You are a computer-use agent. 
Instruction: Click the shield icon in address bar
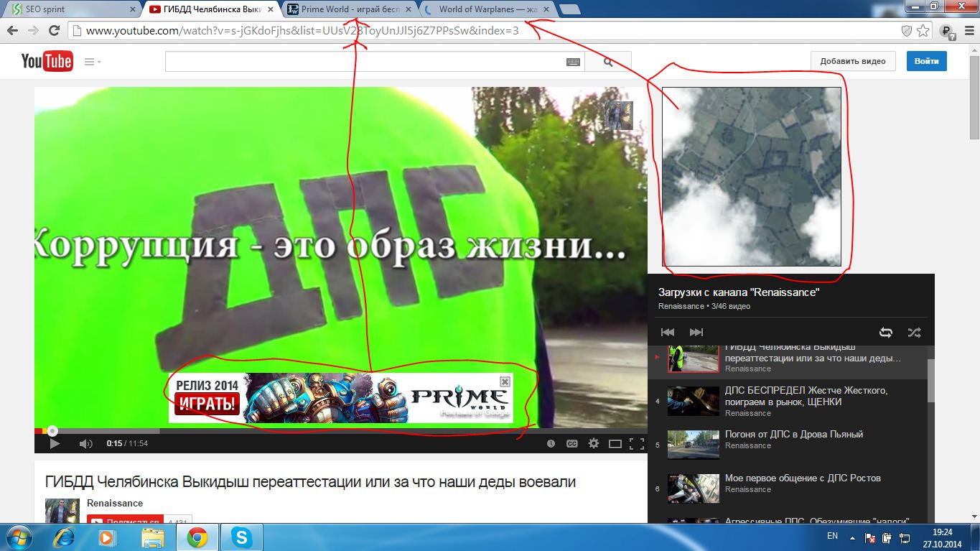907,31
